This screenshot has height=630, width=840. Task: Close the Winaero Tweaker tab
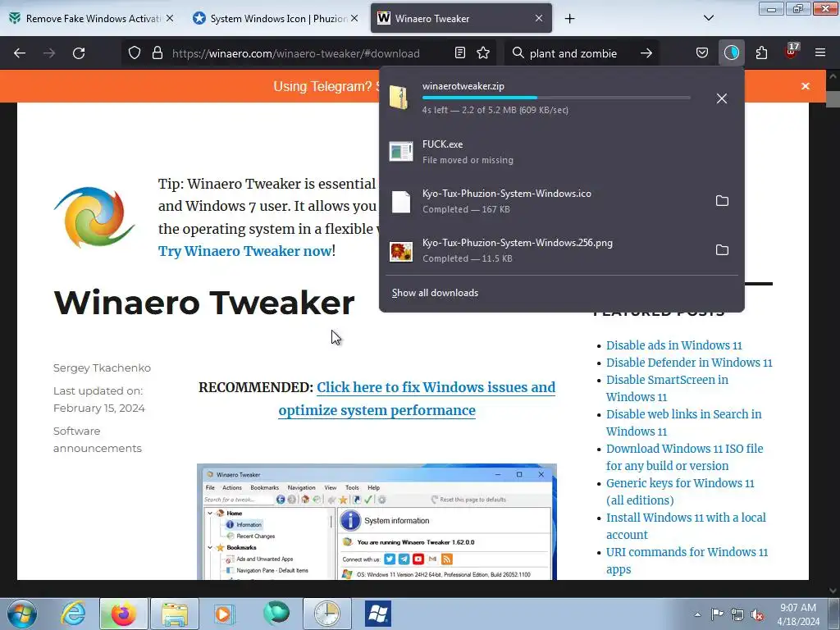point(539,18)
